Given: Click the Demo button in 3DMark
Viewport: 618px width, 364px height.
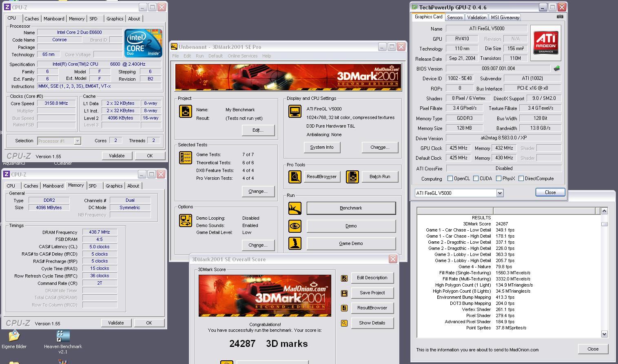Looking at the screenshot, I should click(351, 226).
